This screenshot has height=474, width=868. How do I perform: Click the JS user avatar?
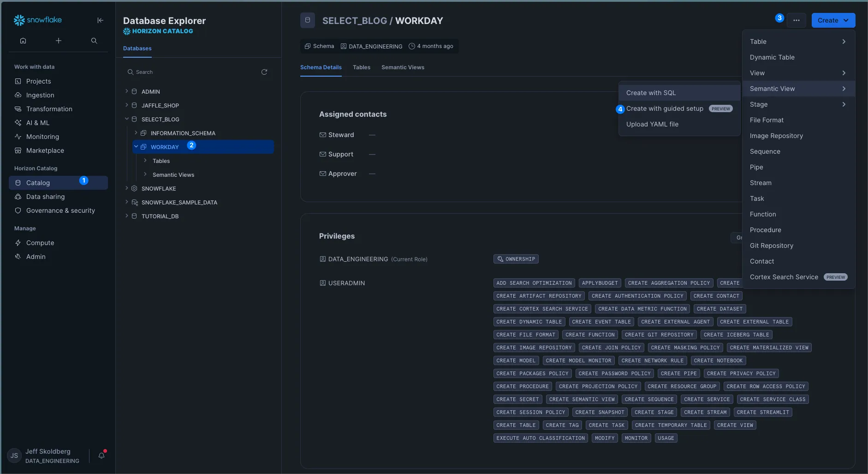(x=14, y=456)
